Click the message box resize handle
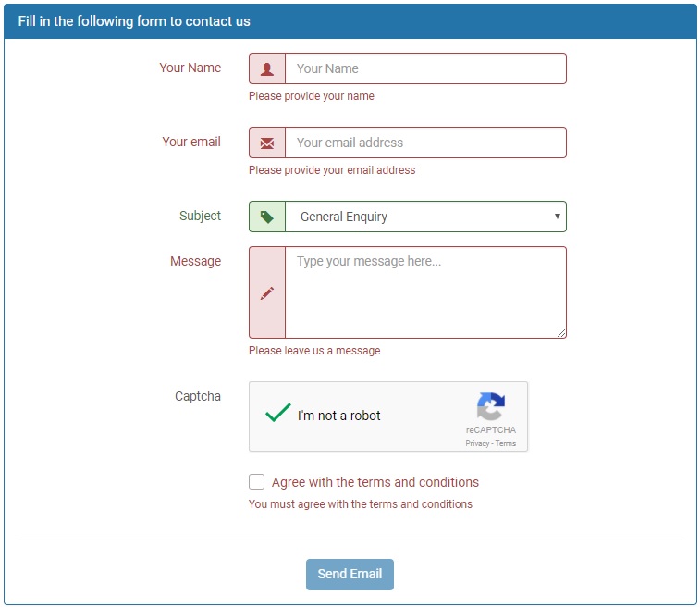This screenshot has width=700, height=608. (561, 333)
